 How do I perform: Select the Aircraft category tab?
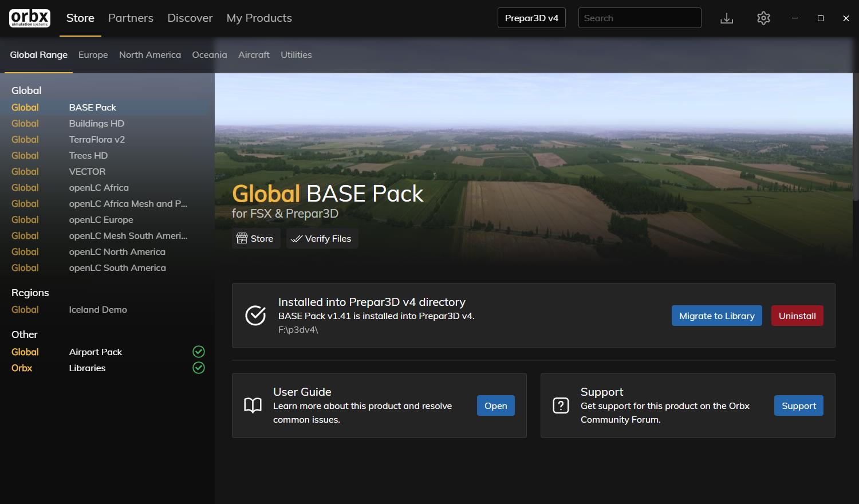click(x=254, y=55)
